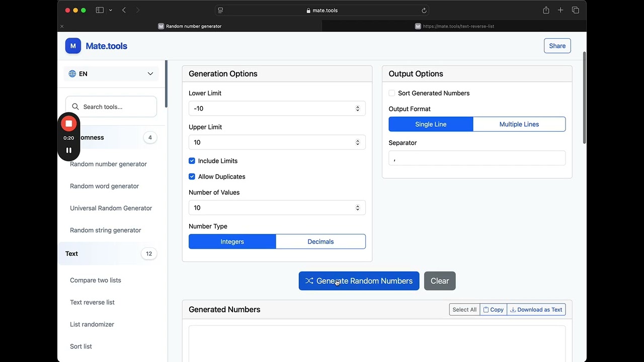This screenshot has width=644, height=362.
Task: Click the Separator input field
Action: [x=476, y=158]
